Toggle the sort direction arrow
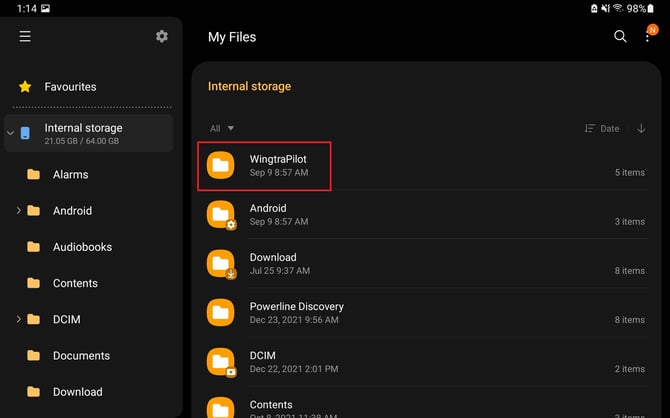Viewport: 670px width, 418px height. 641,128
